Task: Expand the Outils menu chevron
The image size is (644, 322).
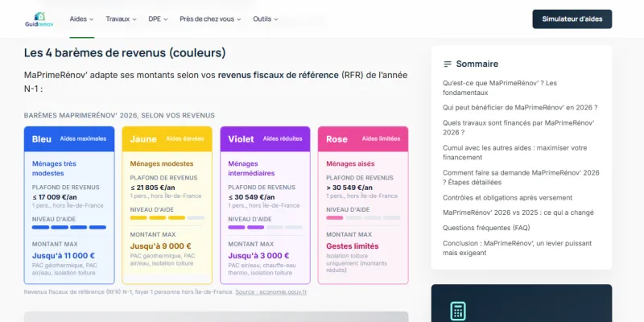Action: 276,19
